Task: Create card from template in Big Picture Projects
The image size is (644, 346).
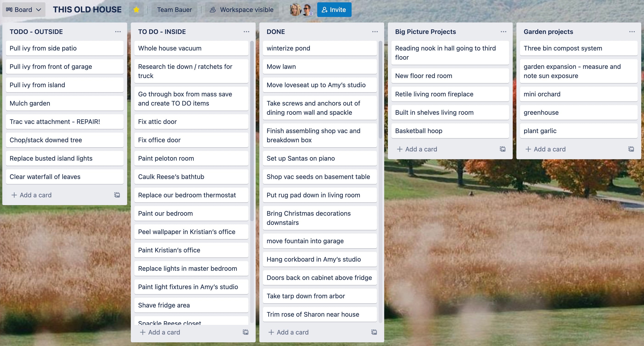Action: tap(502, 149)
